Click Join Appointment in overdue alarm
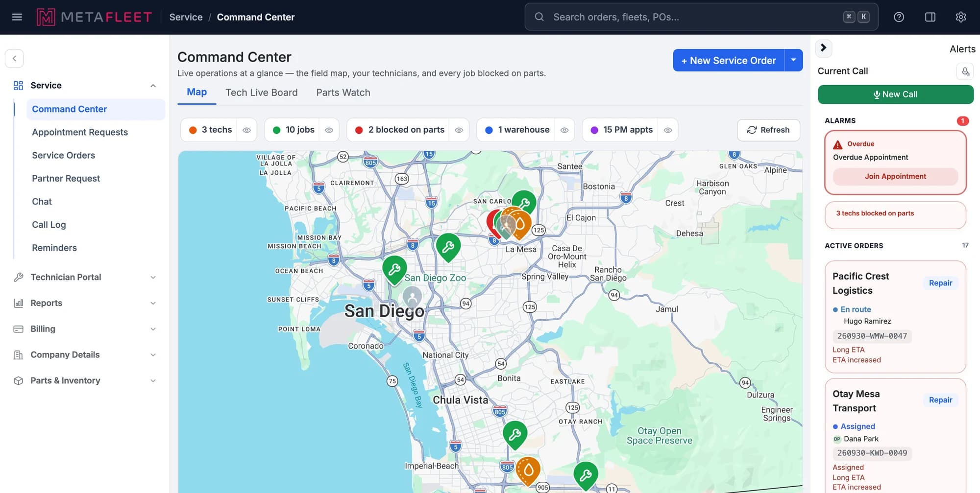This screenshot has width=980, height=493. pyautogui.click(x=895, y=177)
